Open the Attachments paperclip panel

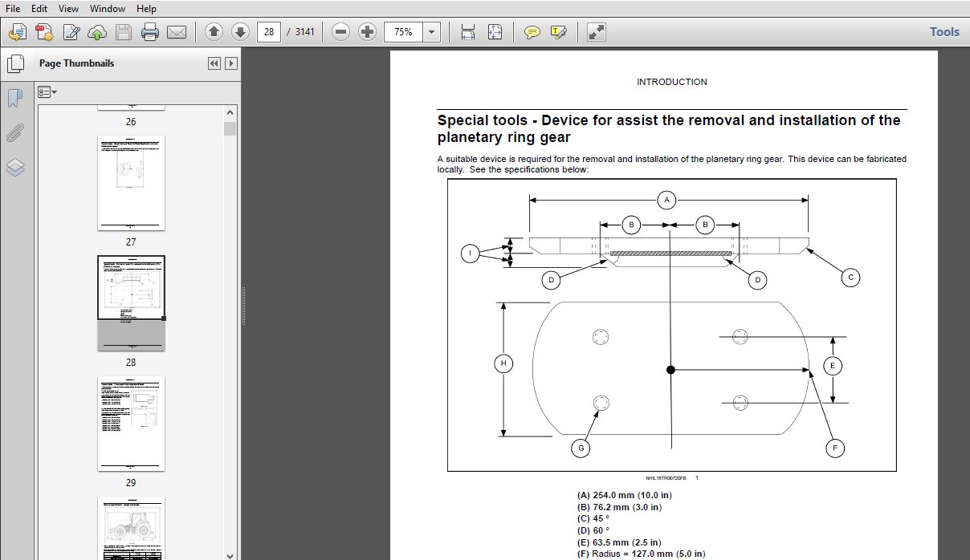[x=15, y=132]
